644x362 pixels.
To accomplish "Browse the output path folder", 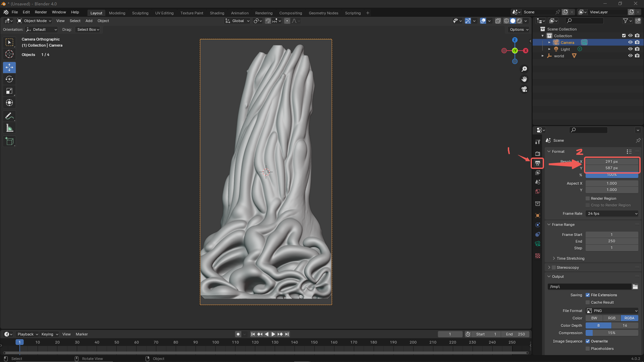I will pos(635,287).
